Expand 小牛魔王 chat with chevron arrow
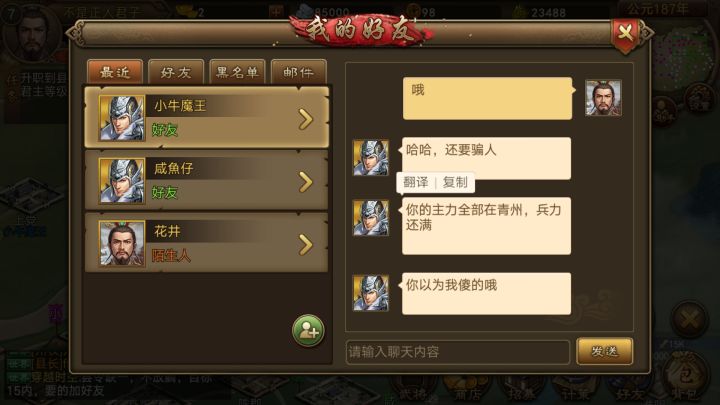This screenshot has width=720, height=405. pyautogui.click(x=305, y=119)
